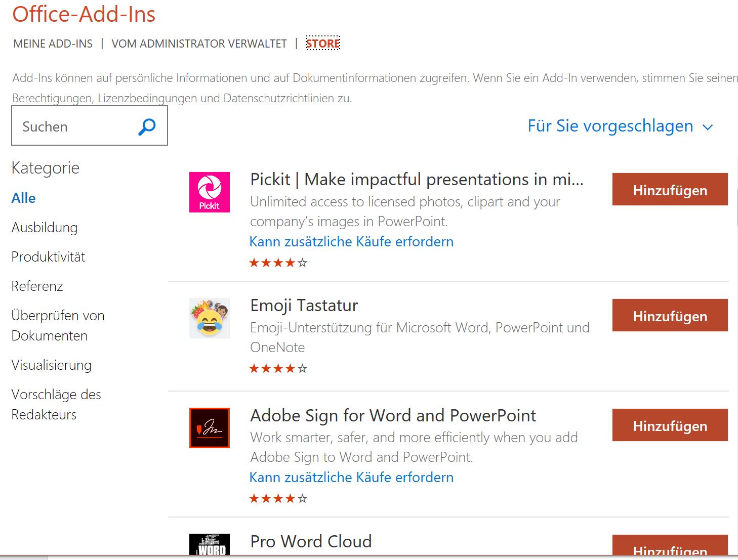Open the Emoji Tastatur title
The height and width of the screenshot is (560, 738).
point(304,306)
